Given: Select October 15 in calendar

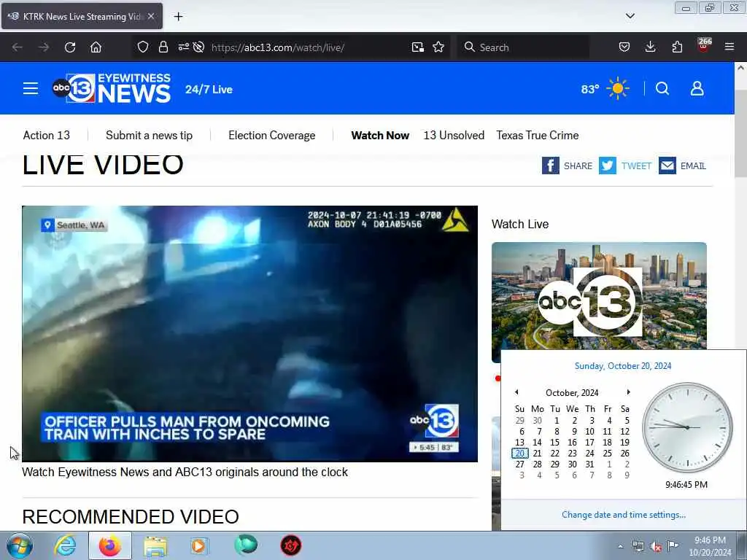Looking at the screenshot, I should [554, 443].
